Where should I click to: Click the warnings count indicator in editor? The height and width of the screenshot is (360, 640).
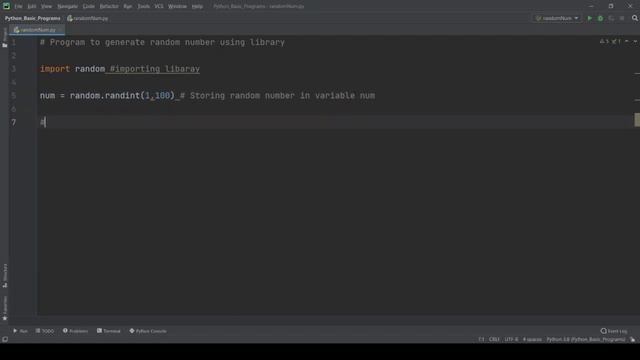(604, 42)
